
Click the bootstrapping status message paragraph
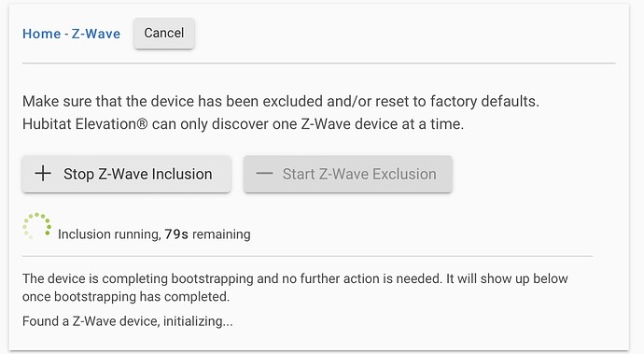tap(295, 288)
